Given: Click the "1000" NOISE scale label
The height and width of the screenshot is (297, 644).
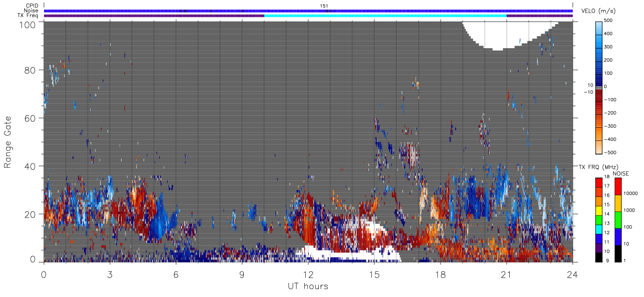Looking at the screenshot, I should click(x=629, y=211).
